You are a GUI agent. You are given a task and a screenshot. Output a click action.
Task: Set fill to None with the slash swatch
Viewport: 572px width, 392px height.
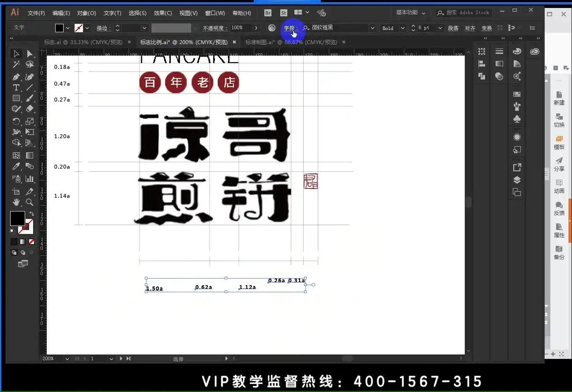click(31, 241)
